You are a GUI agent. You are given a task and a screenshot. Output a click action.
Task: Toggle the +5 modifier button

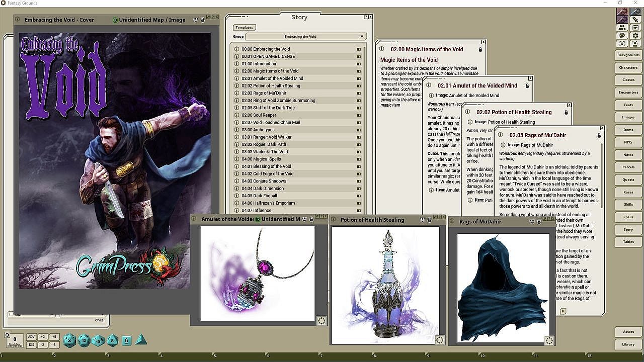pos(54,337)
